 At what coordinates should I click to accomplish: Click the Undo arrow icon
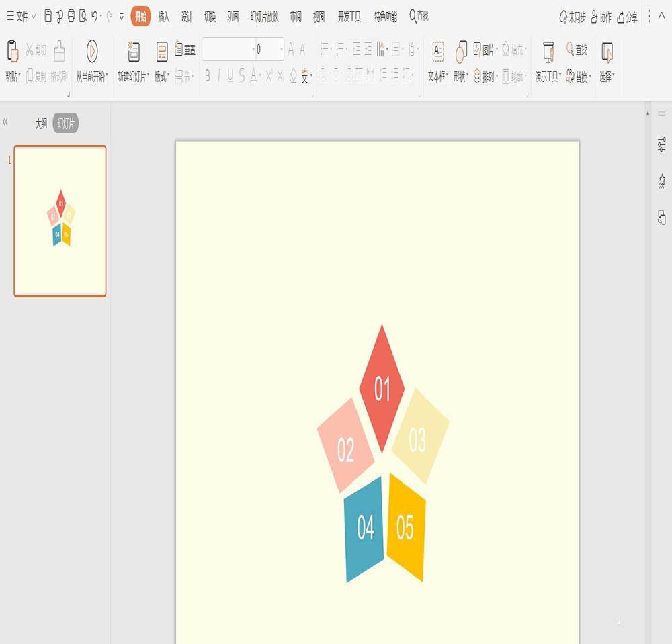[94, 17]
